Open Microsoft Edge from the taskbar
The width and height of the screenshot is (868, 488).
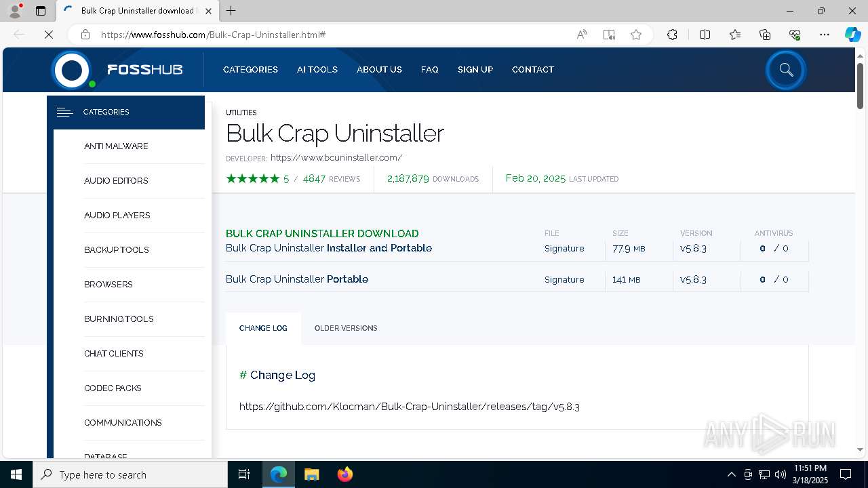pos(279,474)
